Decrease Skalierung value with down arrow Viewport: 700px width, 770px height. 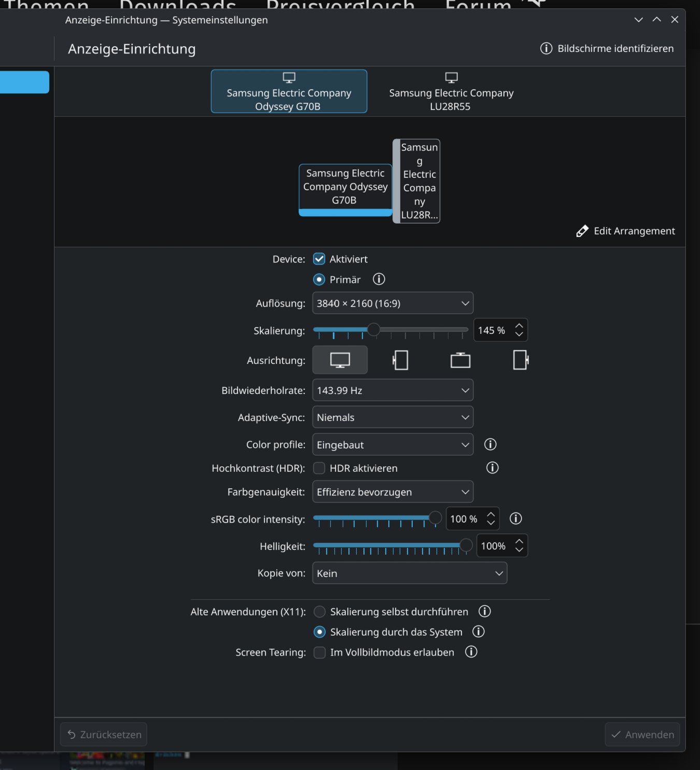pyautogui.click(x=519, y=334)
